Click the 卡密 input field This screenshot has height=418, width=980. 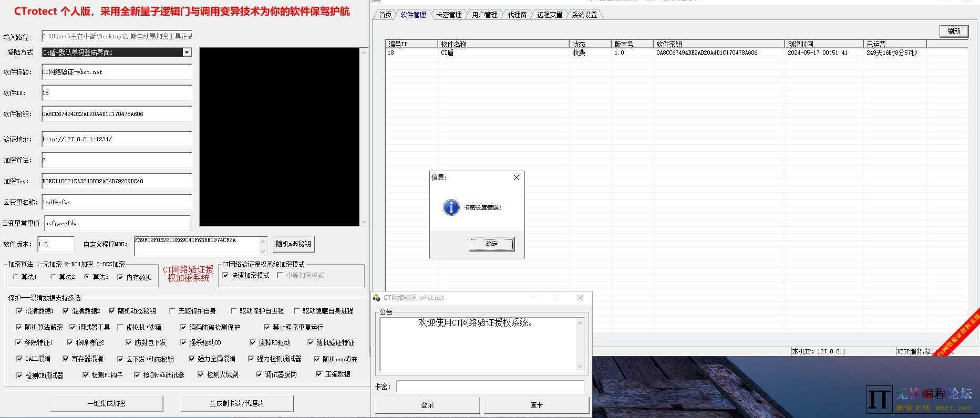tap(490, 386)
